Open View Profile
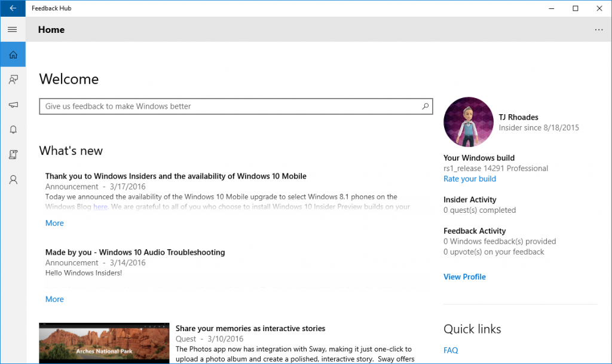Image resolution: width=612 pixels, height=364 pixels. click(464, 276)
